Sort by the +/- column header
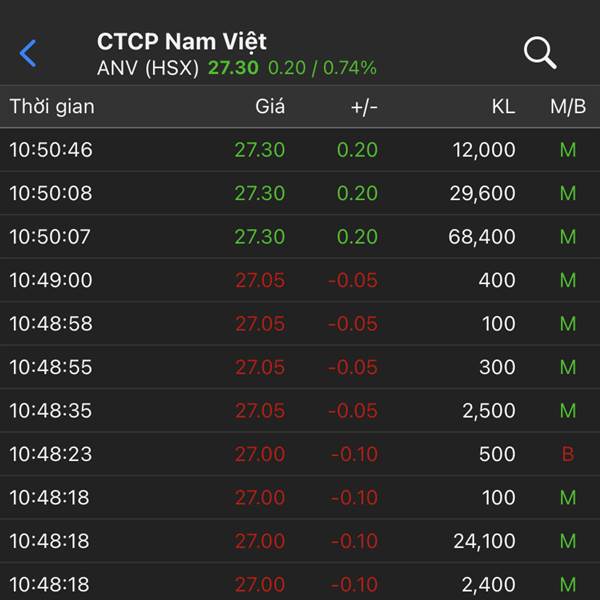Viewport: 600px width, 600px height. 364,107
